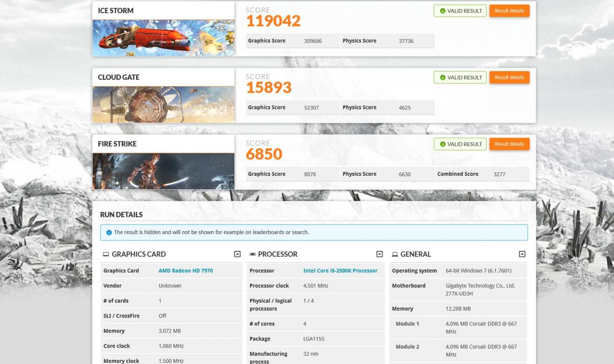Open the Intel Core i5-2500K Processor link
Viewport: 614px width, 364px height.
340,270
